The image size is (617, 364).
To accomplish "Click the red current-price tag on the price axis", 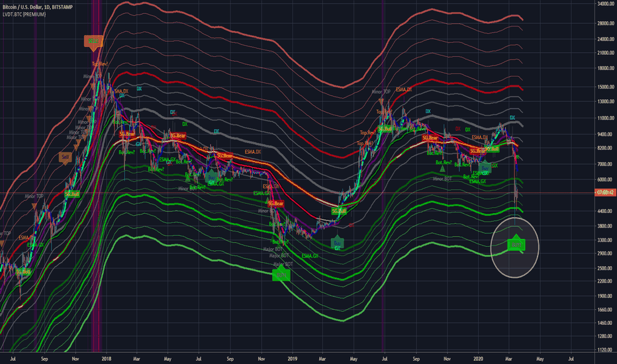I will tap(605, 193).
